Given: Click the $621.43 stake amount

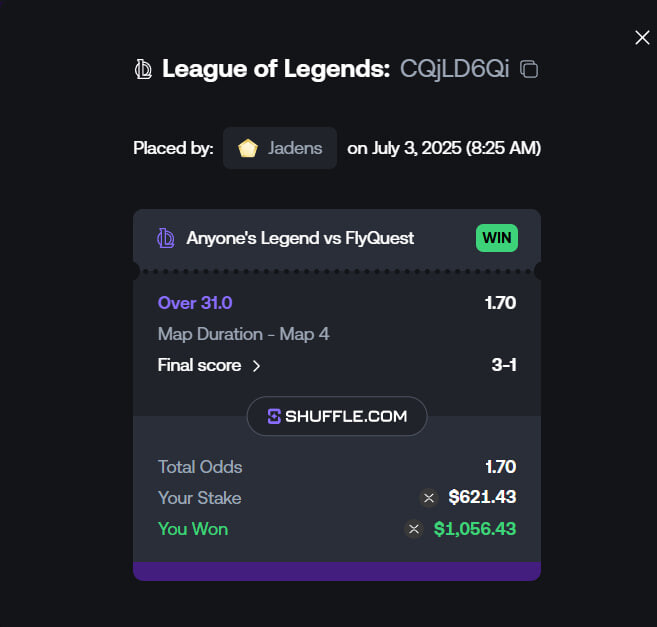Looking at the screenshot, I should pyautogui.click(x=482, y=497).
